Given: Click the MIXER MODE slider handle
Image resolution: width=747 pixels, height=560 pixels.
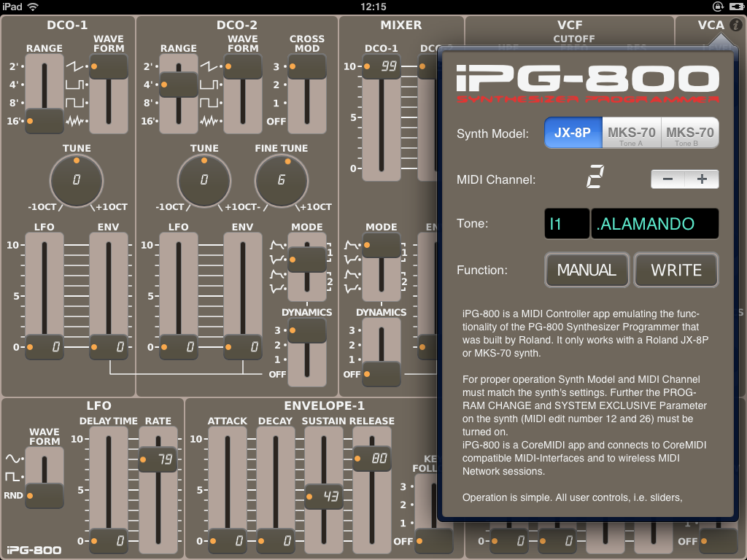Looking at the screenshot, I should point(382,246).
